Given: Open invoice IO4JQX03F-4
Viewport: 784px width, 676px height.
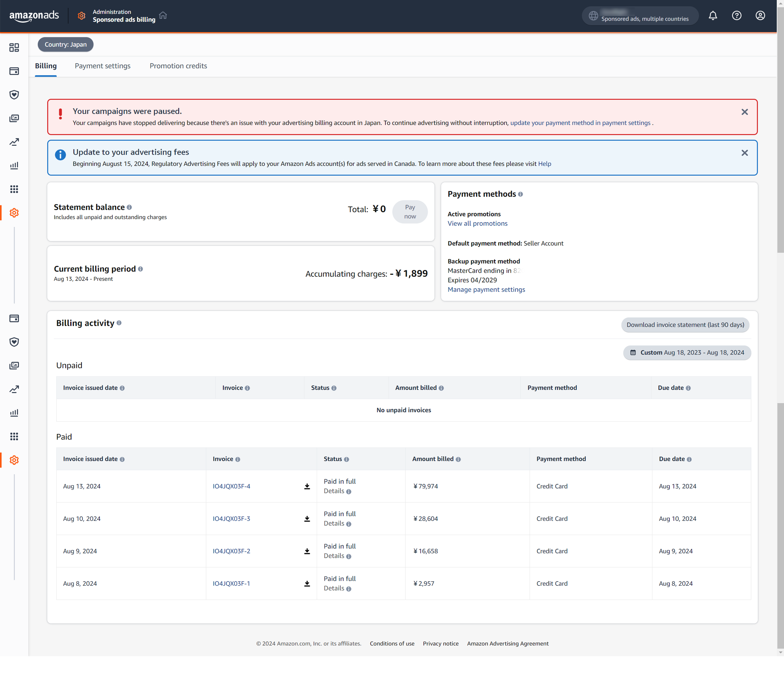Looking at the screenshot, I should pyautogui.click(x=231, y=487).
